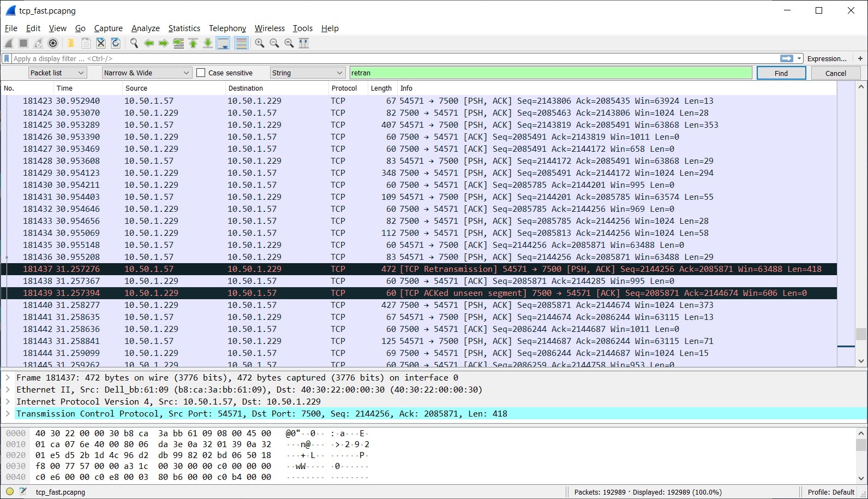868x499 pixels.
Task: Open a capture file with the folder icon
Action: pos(71,43)
